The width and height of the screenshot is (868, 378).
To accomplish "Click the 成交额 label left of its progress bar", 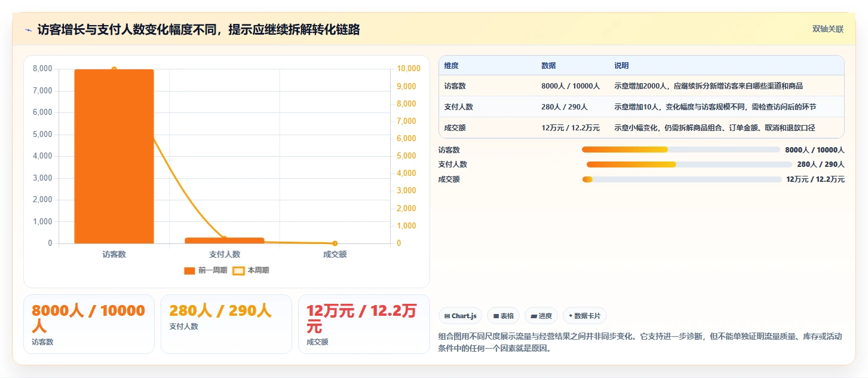I will pos(449,179).
